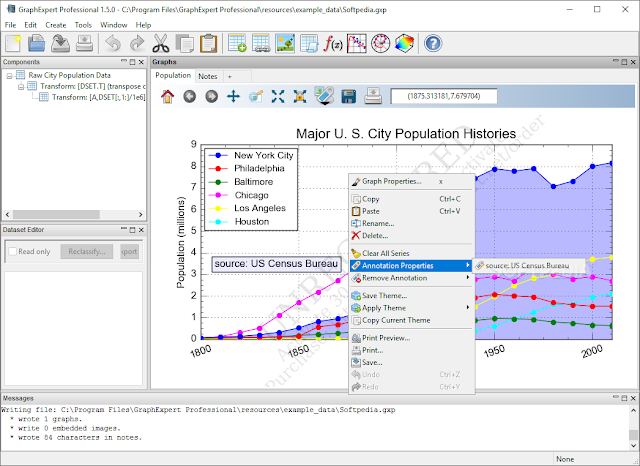Choose Delete... in context menu
This screenshot has height=466, width=640.
[x=411, y=235]
